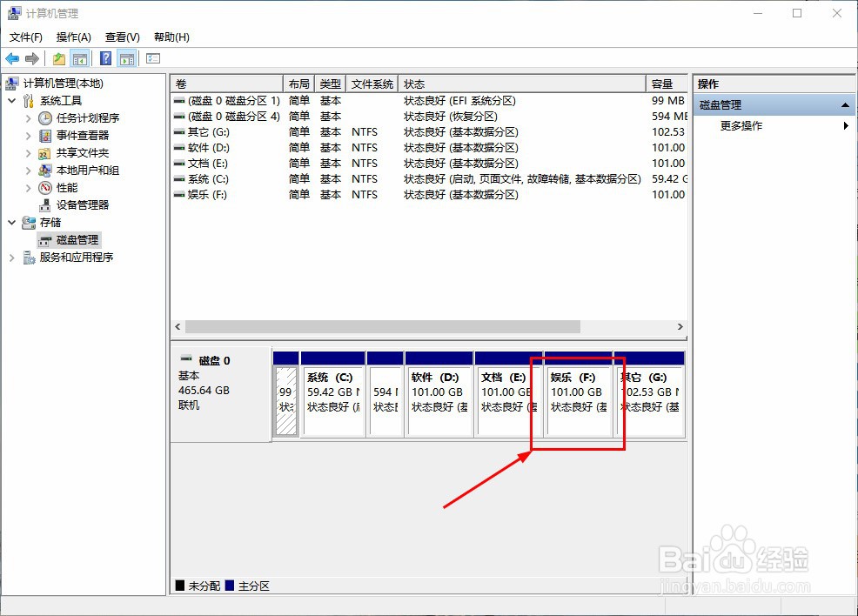Collapse the 系统工具 tree node
Image resolution: width=858 pixels, height=616 pixels.
click(12, 101)
